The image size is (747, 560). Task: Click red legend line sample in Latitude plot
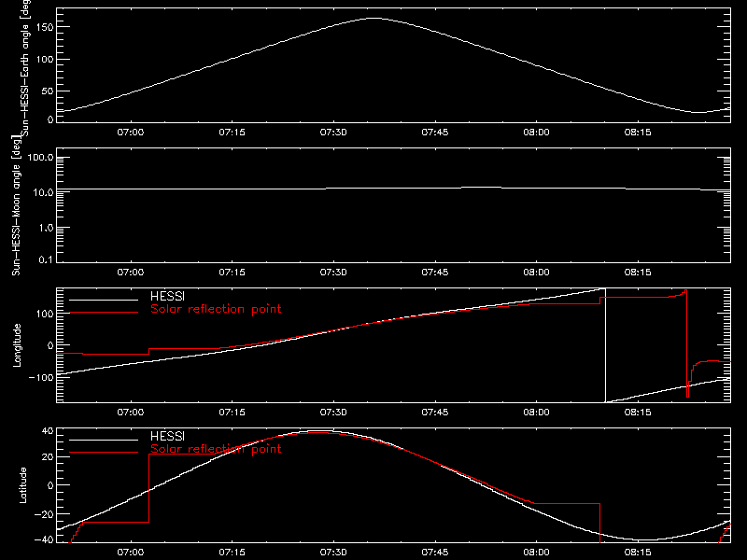coord(104,453)
